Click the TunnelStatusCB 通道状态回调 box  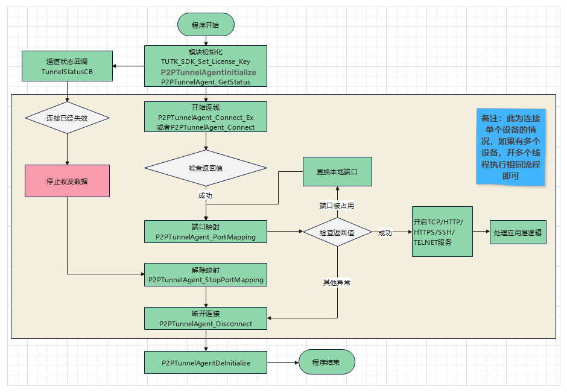tap(67, 66)
